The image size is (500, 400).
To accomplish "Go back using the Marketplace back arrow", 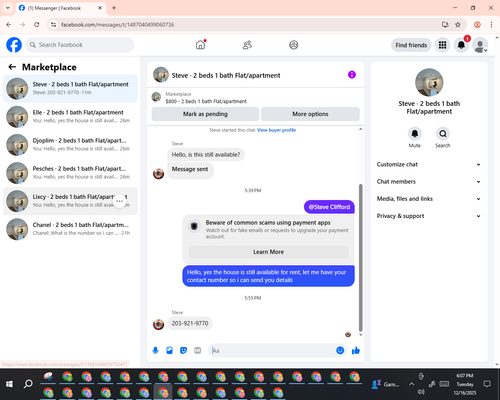I will coord(12,67).
